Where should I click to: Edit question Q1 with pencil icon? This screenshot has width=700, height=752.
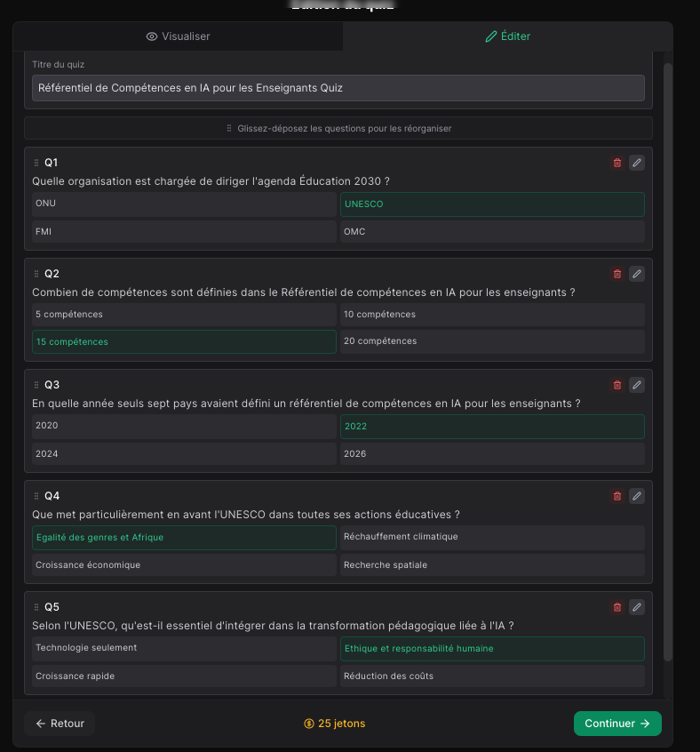coord(636,163)
